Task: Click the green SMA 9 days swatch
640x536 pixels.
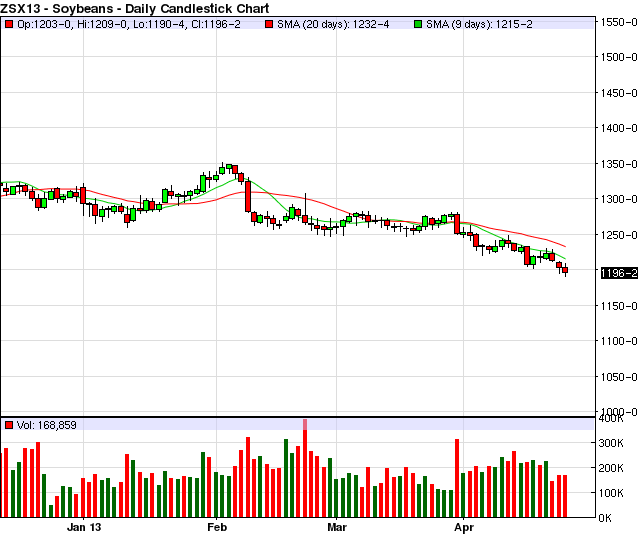Action: (418, 24)
